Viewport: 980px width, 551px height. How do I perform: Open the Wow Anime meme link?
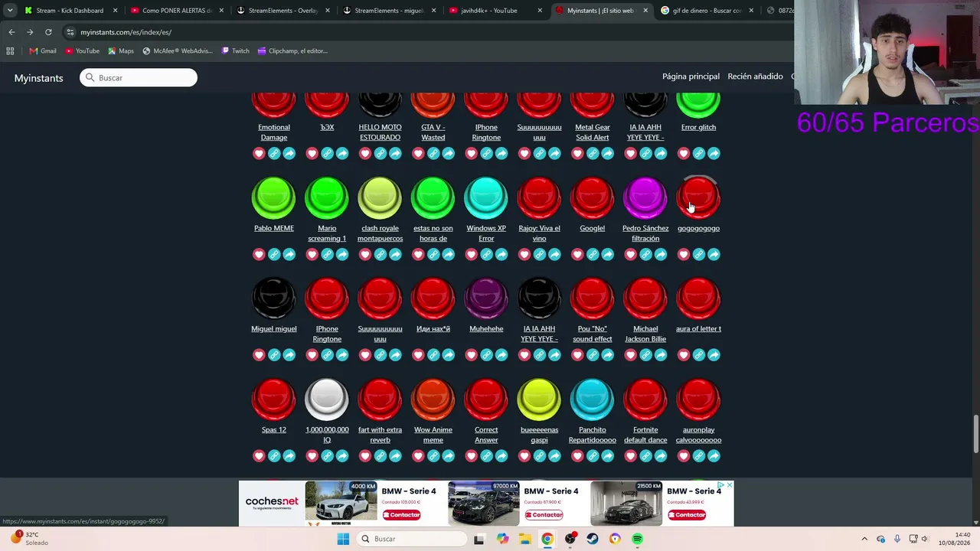tap(433, 435)
